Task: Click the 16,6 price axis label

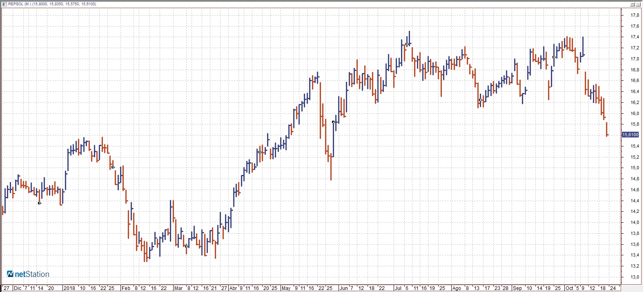Action: [635, 80]
